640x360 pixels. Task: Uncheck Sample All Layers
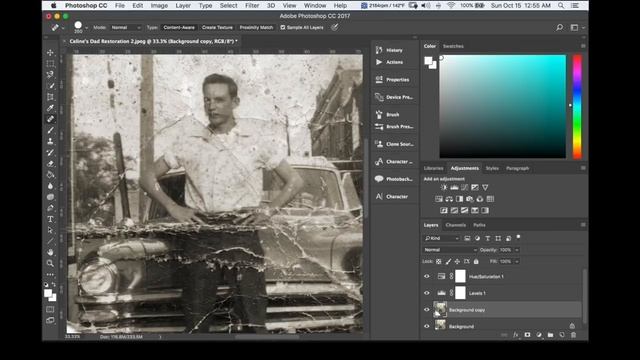coord(283,27)
